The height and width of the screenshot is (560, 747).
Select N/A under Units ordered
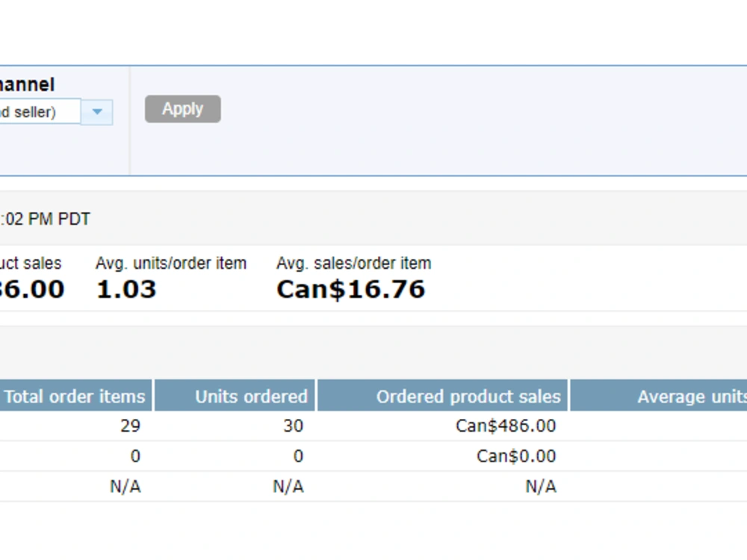point(288,487)
